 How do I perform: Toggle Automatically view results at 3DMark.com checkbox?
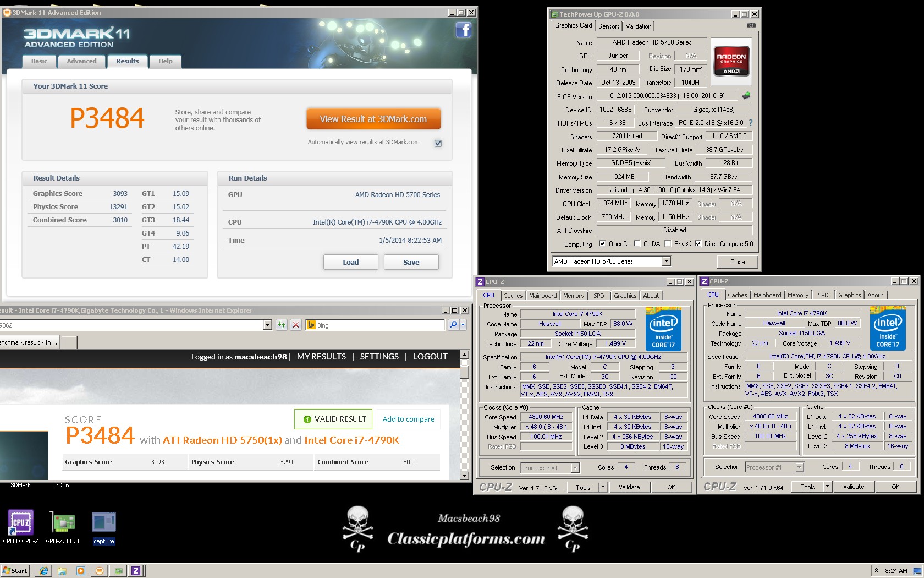coord(438,143)
